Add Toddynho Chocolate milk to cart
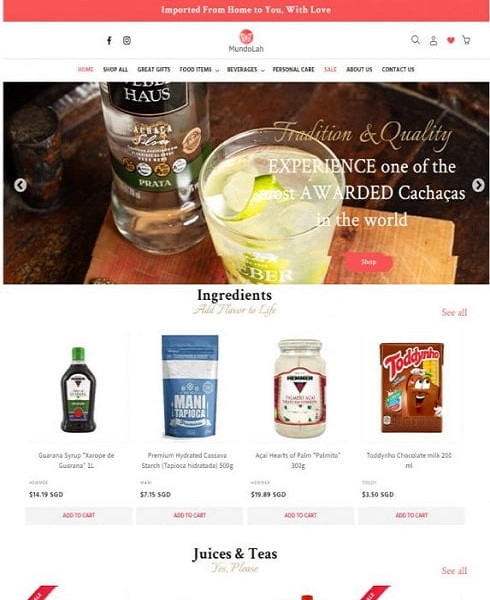 412,515
